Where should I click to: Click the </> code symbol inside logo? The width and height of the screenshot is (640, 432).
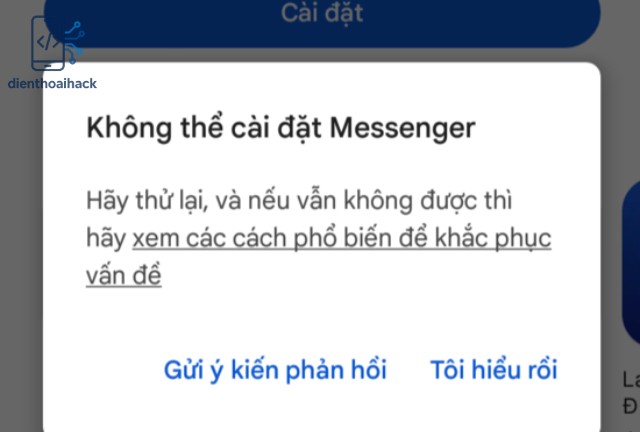[48, 42]
